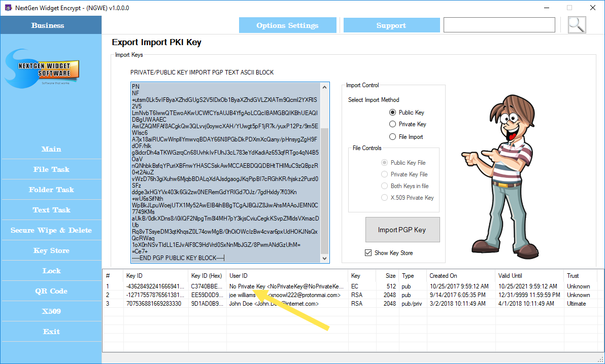
Task: Sort keys by Valid Until column
Action: 529,276
